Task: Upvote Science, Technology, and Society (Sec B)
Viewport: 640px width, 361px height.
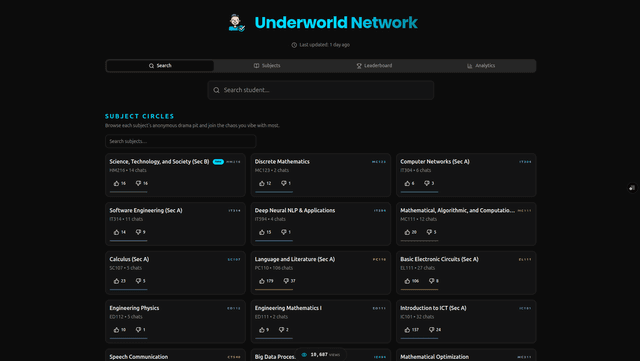Action: coord(120,183)
